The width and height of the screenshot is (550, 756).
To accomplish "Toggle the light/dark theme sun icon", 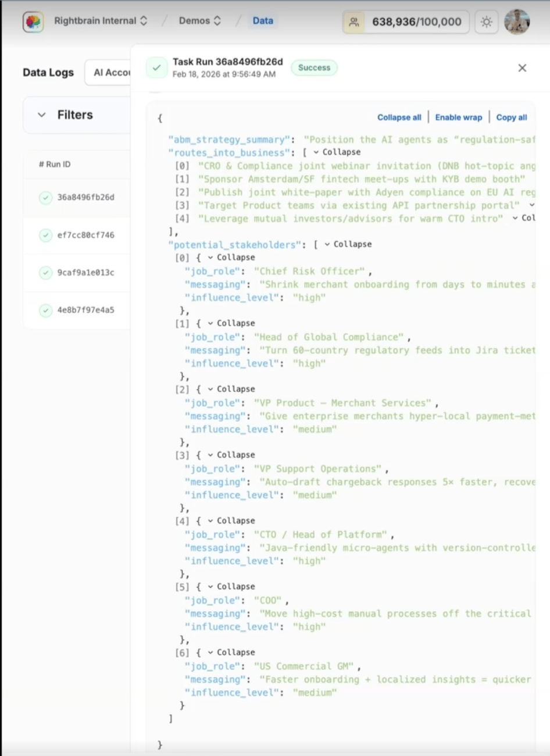I will click(486, 22).
